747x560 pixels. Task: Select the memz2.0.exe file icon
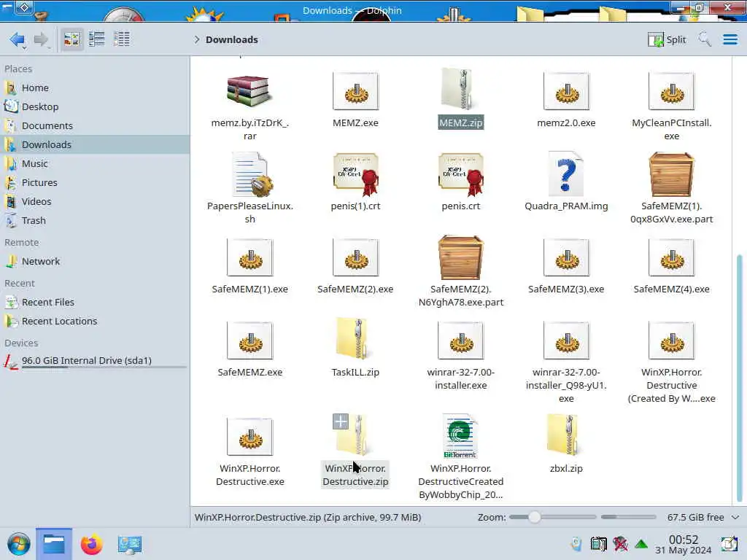click(x=566, y=91)
